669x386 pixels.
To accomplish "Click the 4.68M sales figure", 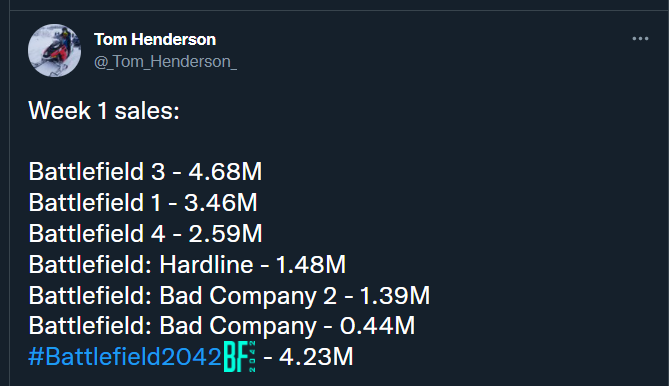I will 225,171.
